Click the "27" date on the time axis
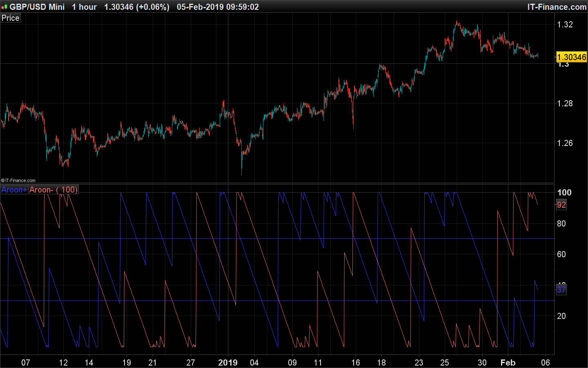 coord(191,363)
